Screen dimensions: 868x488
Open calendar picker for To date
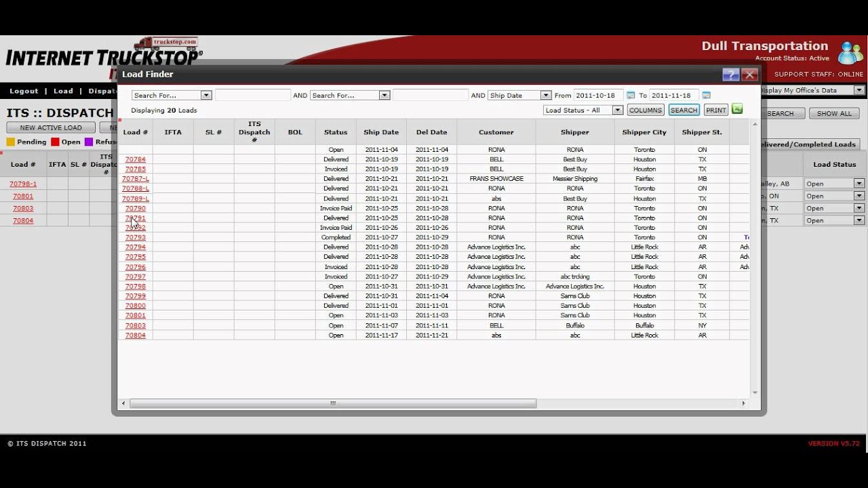click(x=706, y=96)
